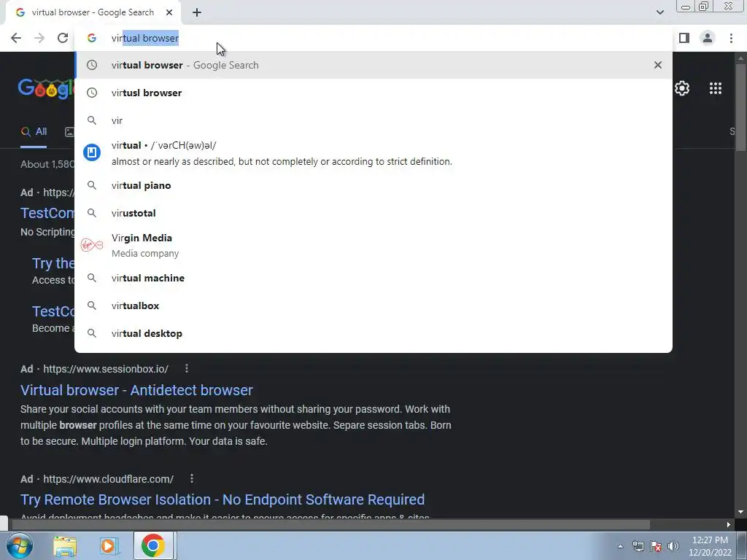Open Google quick settings gear icon
This screenshot has height=560, width=747.
[x=682, y=88]
